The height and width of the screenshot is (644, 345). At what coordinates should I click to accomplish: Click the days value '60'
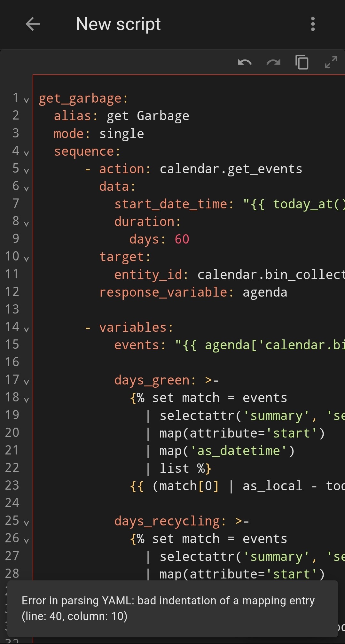point(182,239)
